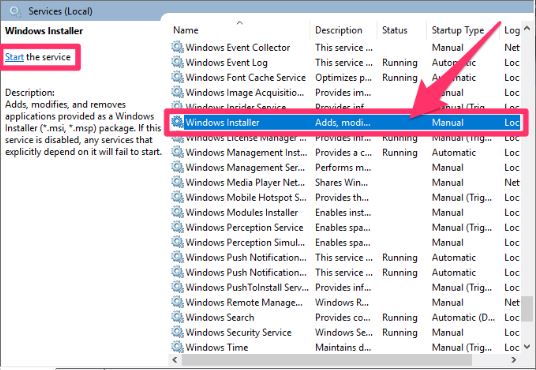The image size is (536, 370).
Task: Select Windows Media Player Network service name
Action: point(245,183)
